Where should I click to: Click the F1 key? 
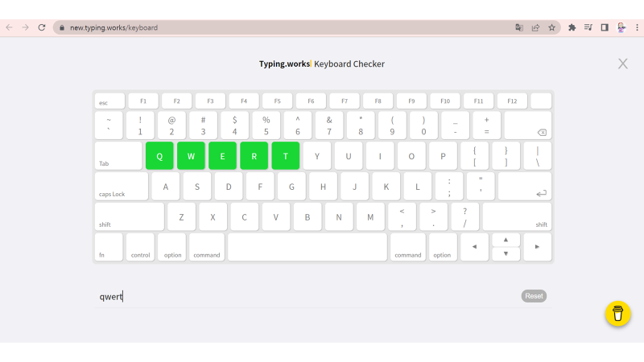pyautogui.click(x=143, y=101)
